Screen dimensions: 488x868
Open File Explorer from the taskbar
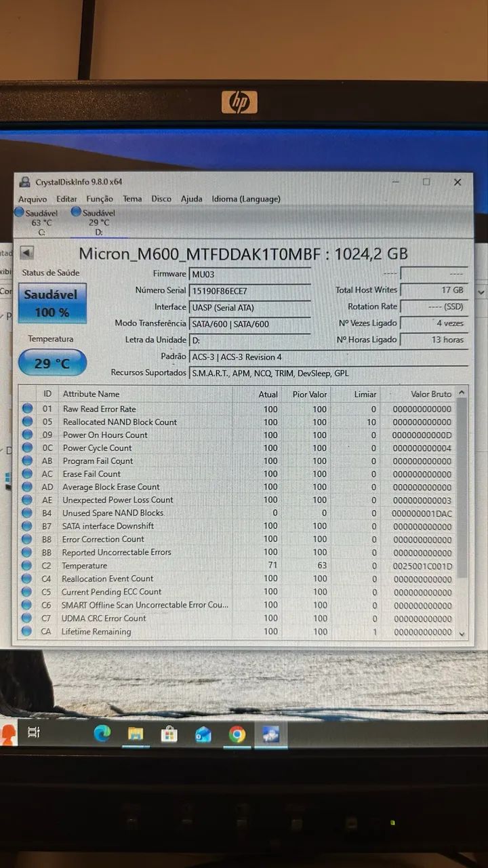pos(136,734)
